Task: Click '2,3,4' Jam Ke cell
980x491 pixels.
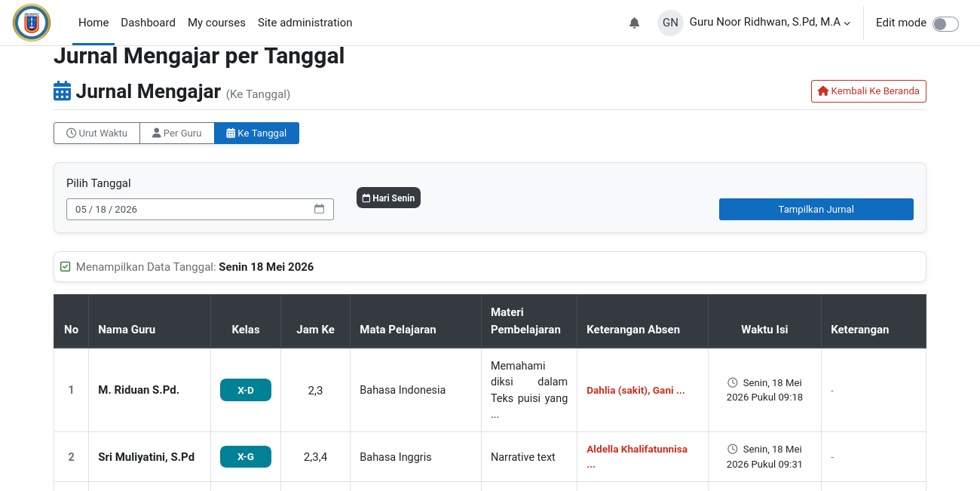Action: [315, 456]
